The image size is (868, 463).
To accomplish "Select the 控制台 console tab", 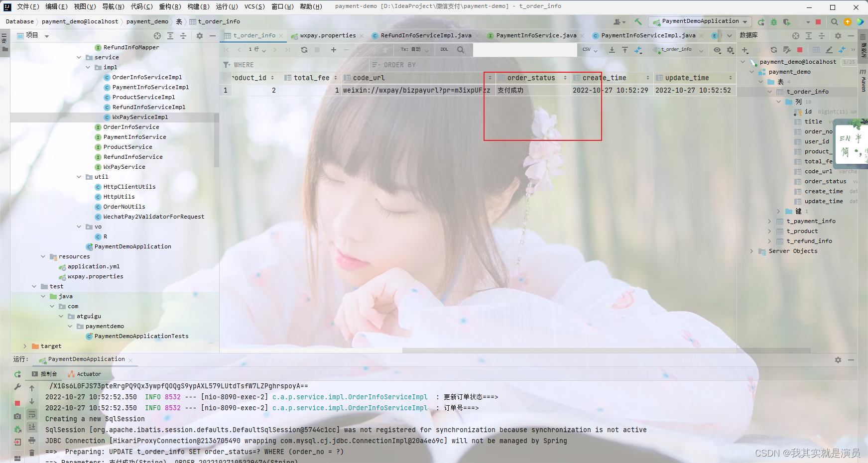I will [x=45, y=374].
